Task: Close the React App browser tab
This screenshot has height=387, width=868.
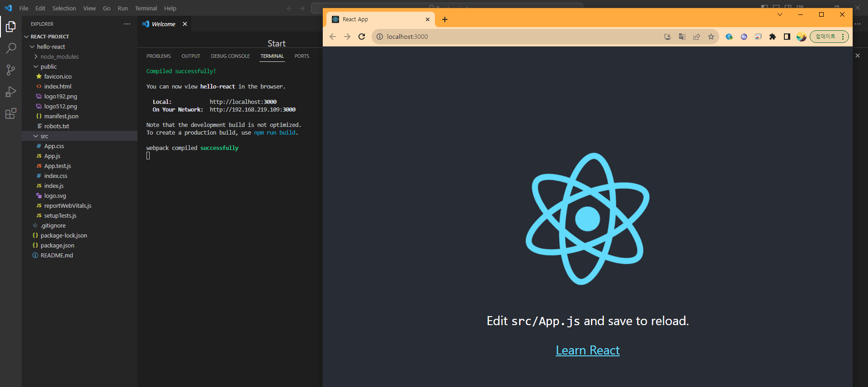Action: click(428, 19)
